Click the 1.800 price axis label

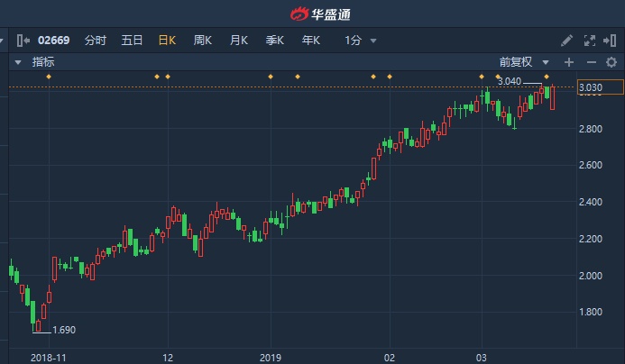(x=591, y=312)
